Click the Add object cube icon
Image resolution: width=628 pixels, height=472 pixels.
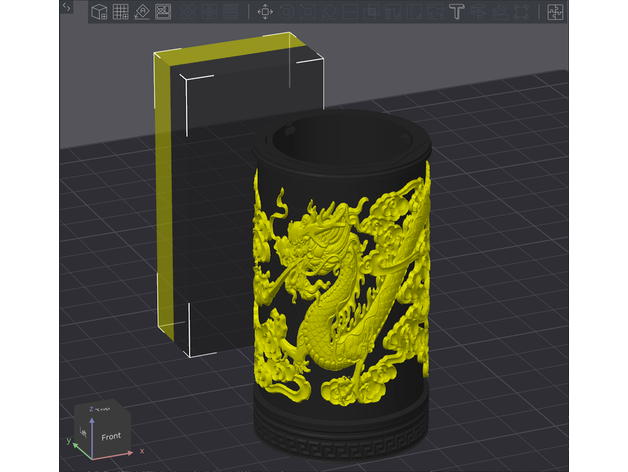point(99,12)
